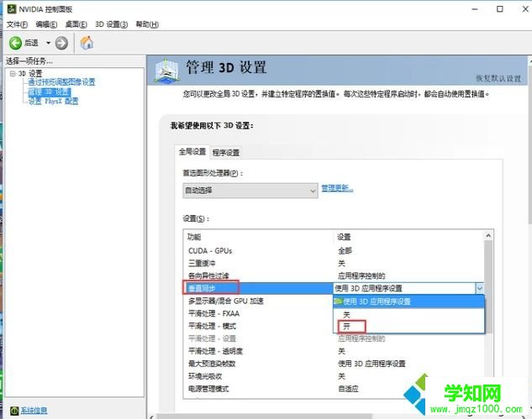Select 管理 3D 设置 tree item
The image size is (532, 419).
coord(50,92)
